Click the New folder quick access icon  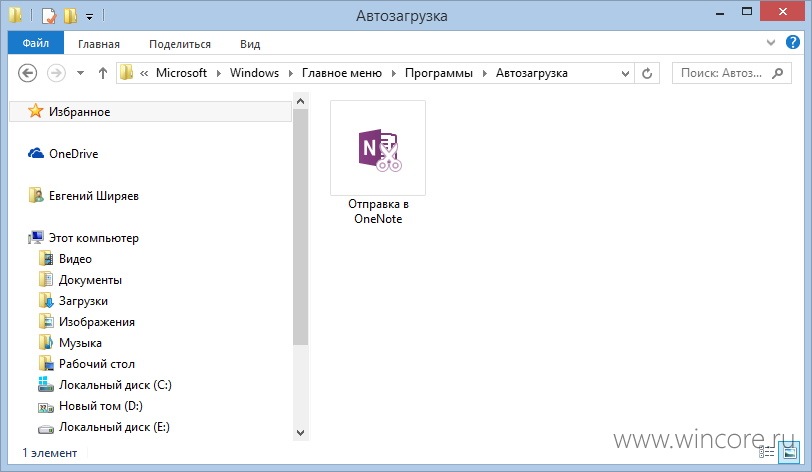click(70, 16)
